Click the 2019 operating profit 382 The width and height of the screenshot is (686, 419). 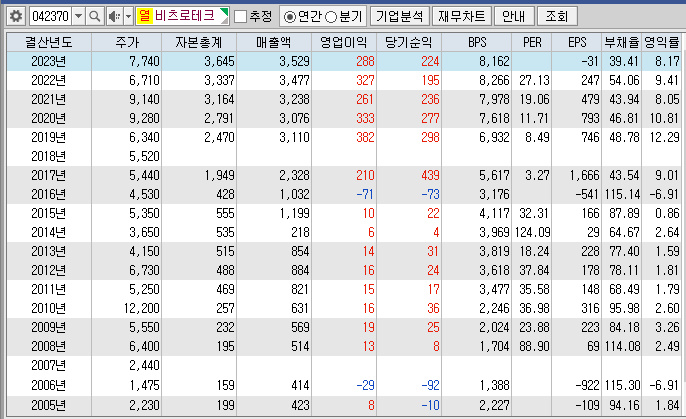point(365,137)
